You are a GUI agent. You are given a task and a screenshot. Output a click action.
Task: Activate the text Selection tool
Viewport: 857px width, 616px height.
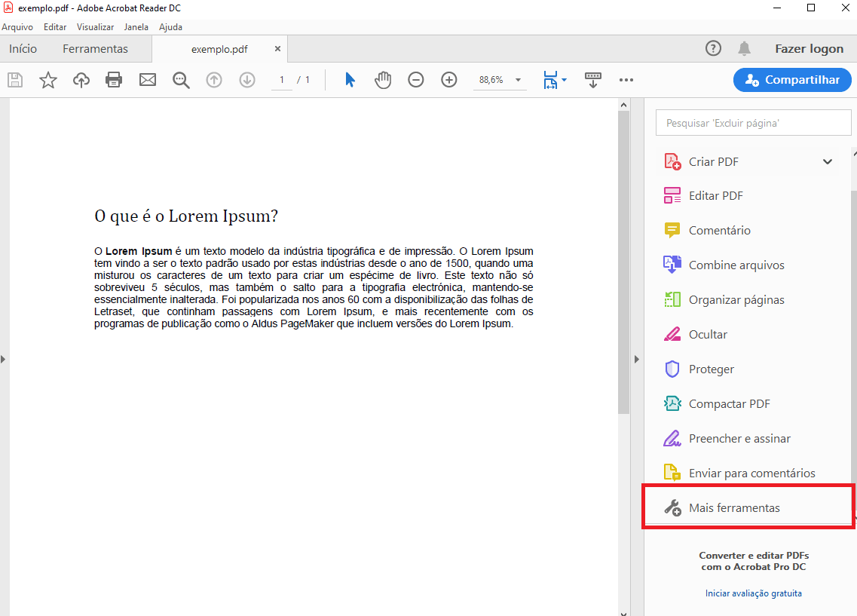click(x=349, y=79)
